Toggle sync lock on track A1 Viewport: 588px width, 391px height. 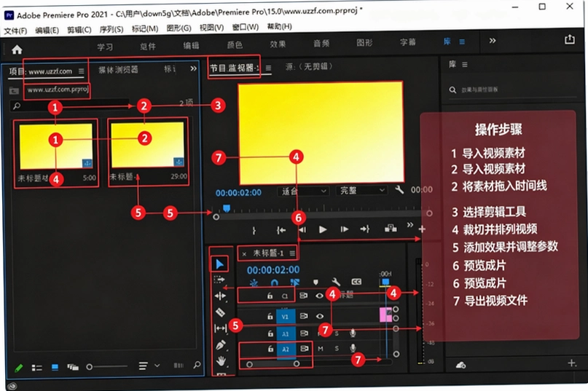point(304,333)
